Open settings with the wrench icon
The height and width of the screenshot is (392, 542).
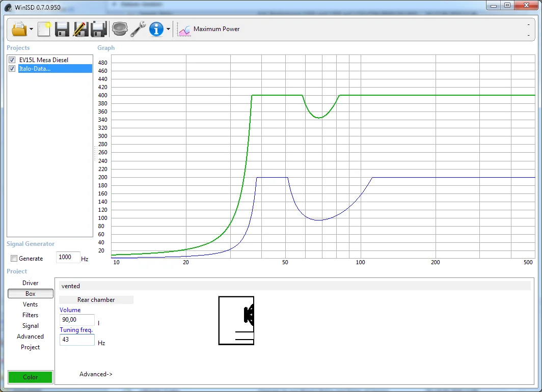[x=138, y=29]
